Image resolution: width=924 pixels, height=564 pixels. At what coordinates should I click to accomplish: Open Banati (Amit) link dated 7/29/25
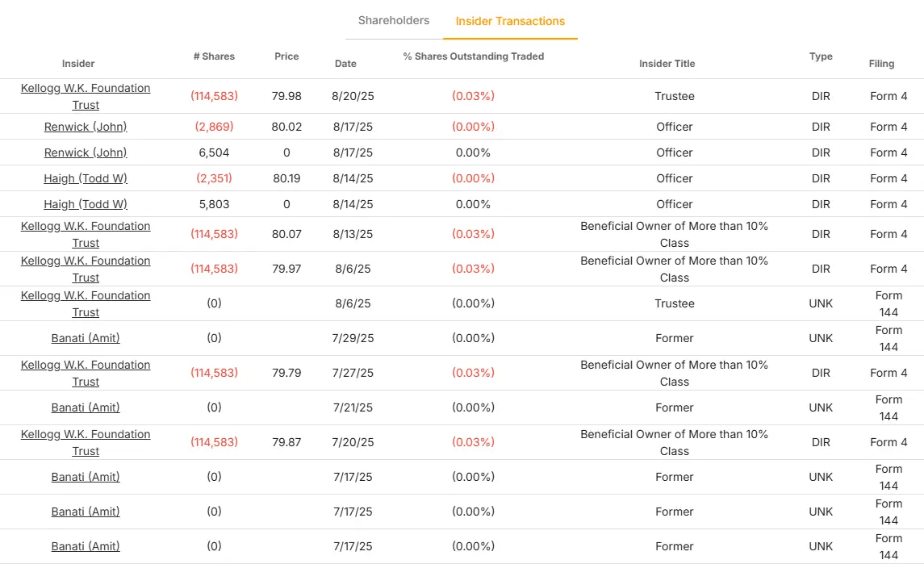coord(86,338)
